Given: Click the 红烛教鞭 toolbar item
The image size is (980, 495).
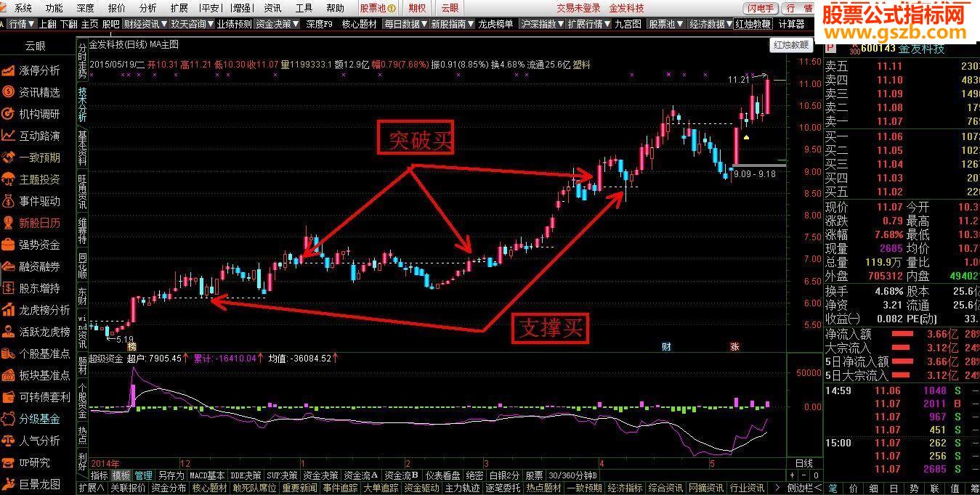Looking at the screenshot, I should pyautogui.click(x=753, y=24).
